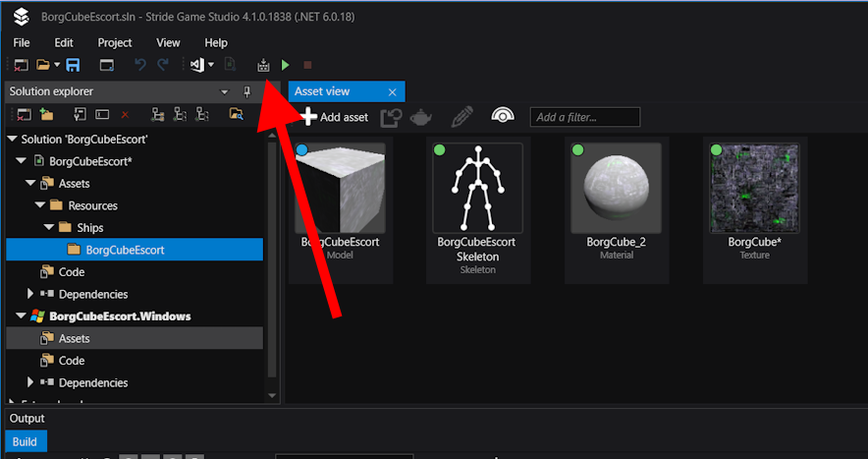
Task: Toggle asset view options with the eye icon
Action: [503, 115]
